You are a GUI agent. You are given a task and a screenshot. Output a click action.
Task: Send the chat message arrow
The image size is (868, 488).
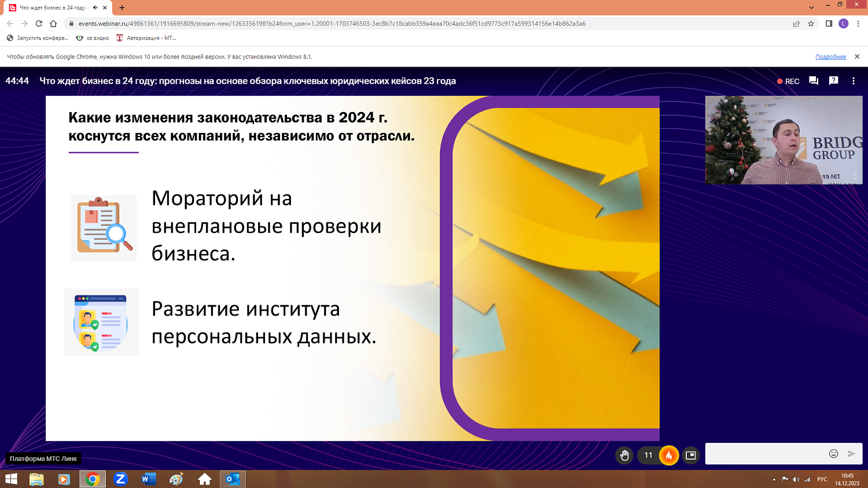click(x=851, y=454)
